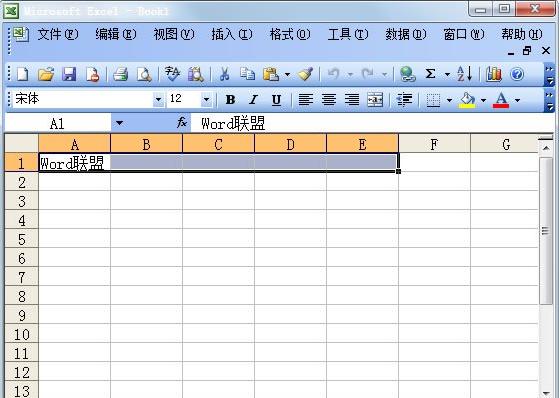Click the New workbook icon
This screenshot has height=398, width=560.
pos(23,74)
